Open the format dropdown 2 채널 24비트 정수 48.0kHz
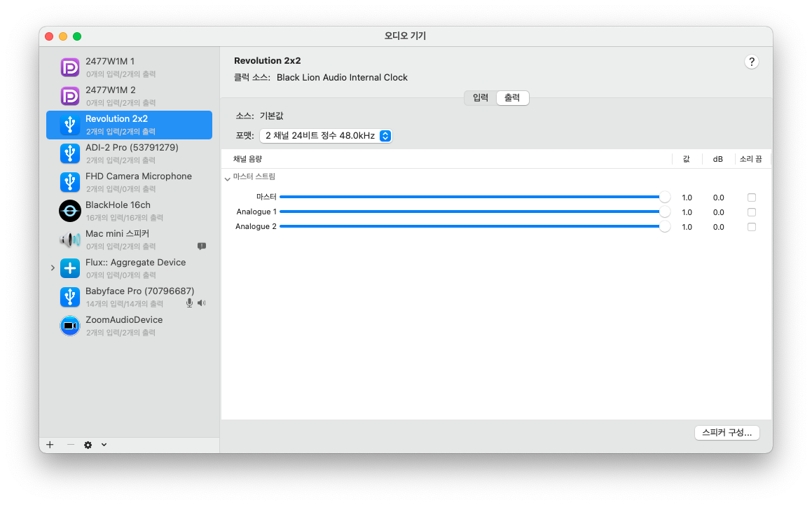The width and height of the screenshot is (812, 505). 326,136
